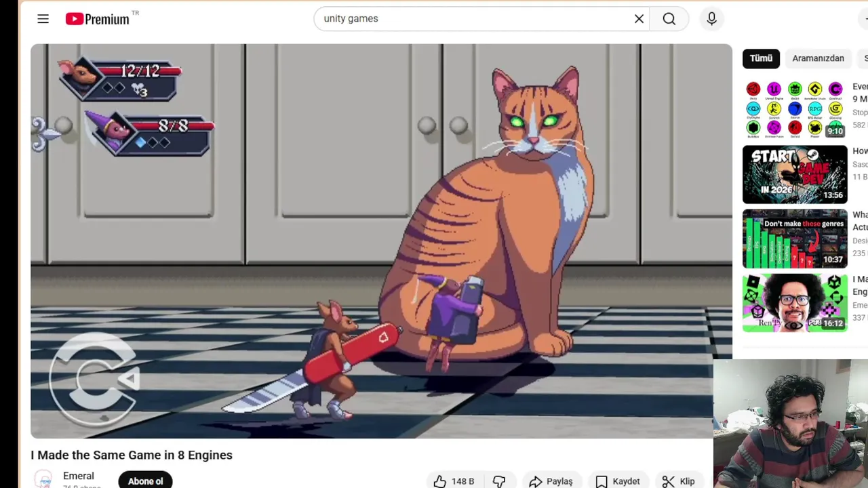
Task: Open the 'Start Game Dev in 2026' thumbnail
Action: [795, 174]
